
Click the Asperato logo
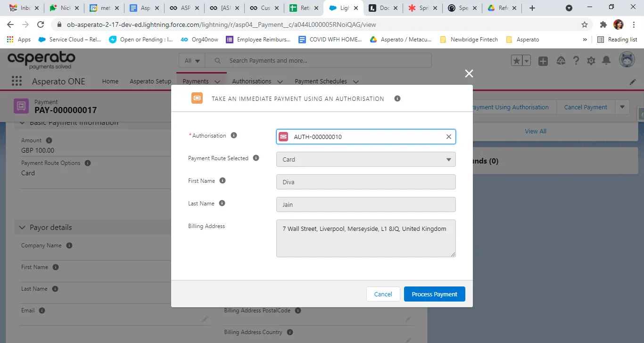coord(41,60)
